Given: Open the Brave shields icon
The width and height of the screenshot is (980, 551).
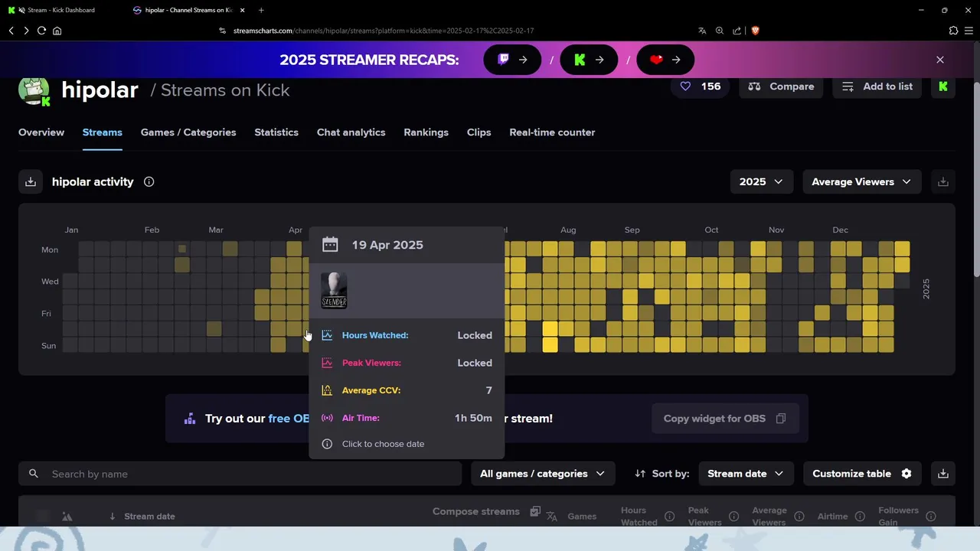Looking at the screenshot, I should pos(755,31).
